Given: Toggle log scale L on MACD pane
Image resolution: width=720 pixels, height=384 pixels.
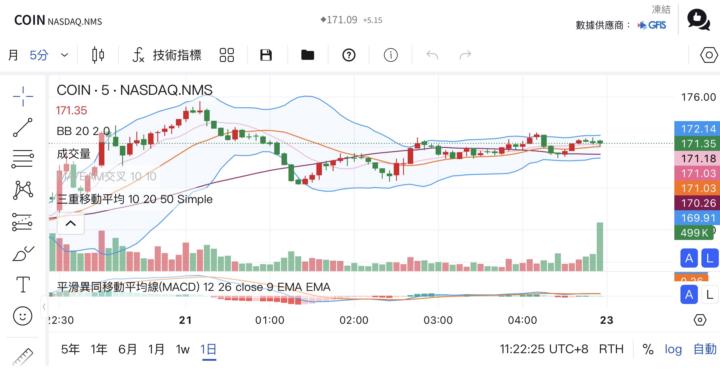Looking at the screenshot, I should click(709, 294).
